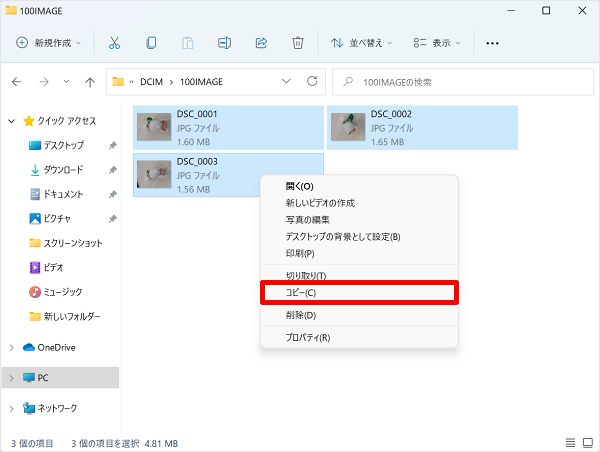Choose 削除(D) from the context menu
The width and height of the screenshot is (600, 452).
[301, 315]
